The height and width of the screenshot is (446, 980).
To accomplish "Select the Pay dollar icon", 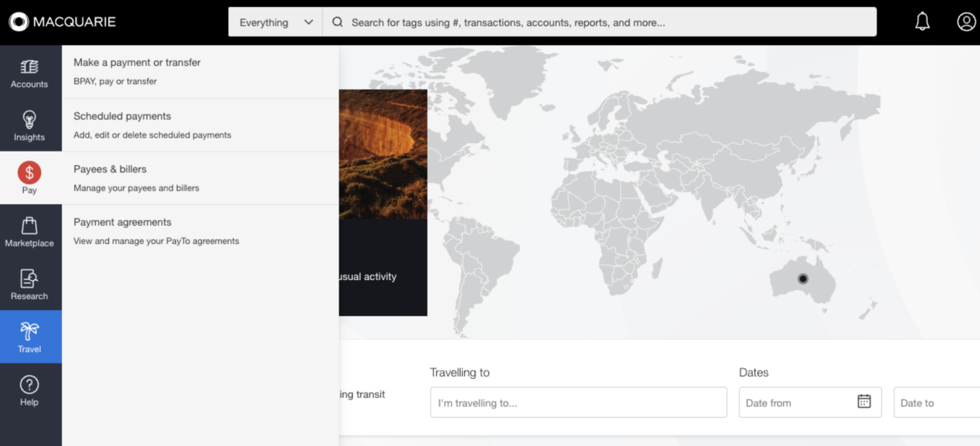I will click(x=29, y=172).
